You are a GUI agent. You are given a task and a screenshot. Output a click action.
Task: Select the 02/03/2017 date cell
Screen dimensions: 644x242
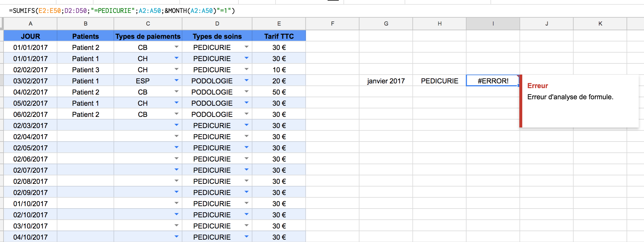(30, 125)
